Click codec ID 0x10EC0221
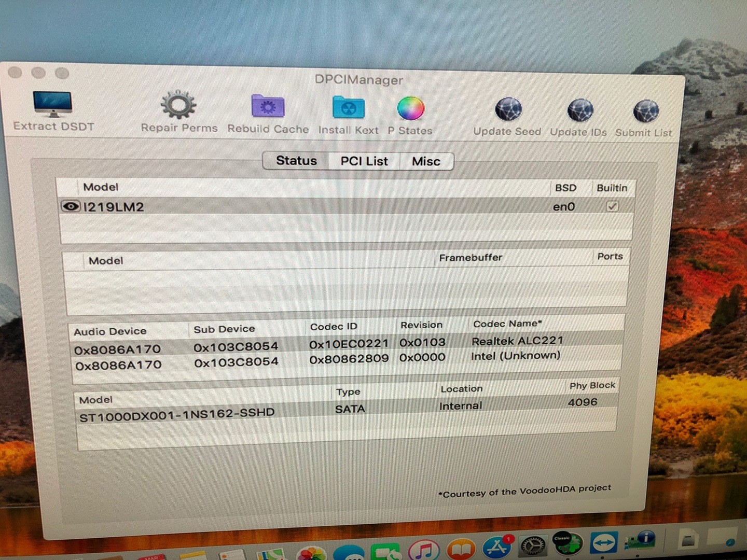 [349, 344]
